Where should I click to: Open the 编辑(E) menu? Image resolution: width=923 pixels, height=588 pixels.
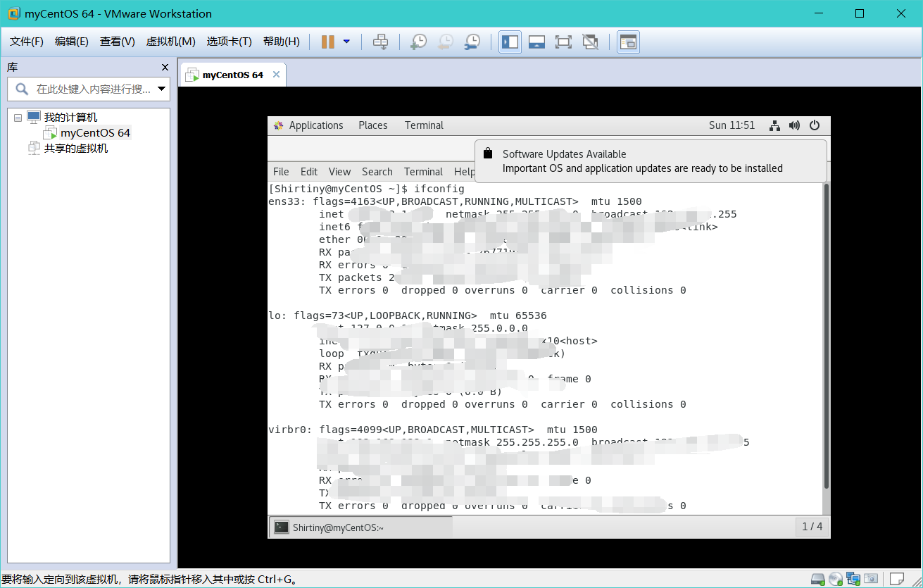72,42
